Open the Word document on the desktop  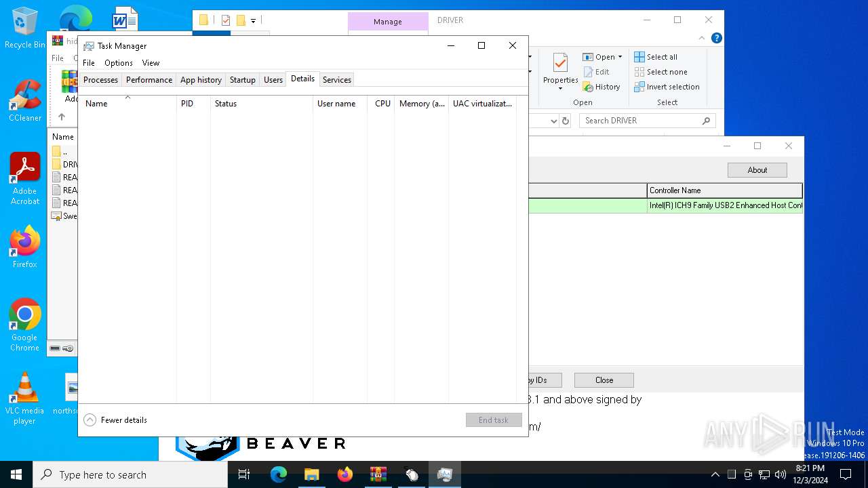[x=125, y=19]
